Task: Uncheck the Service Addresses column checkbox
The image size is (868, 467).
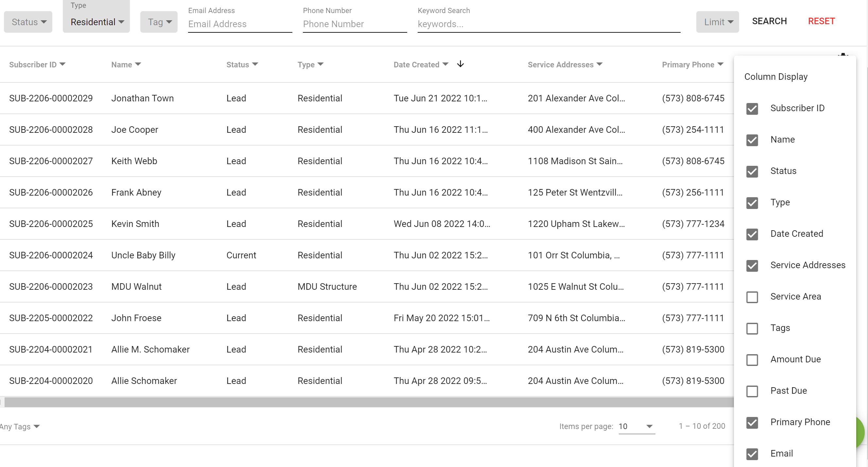Action: [x=752, y=266]
